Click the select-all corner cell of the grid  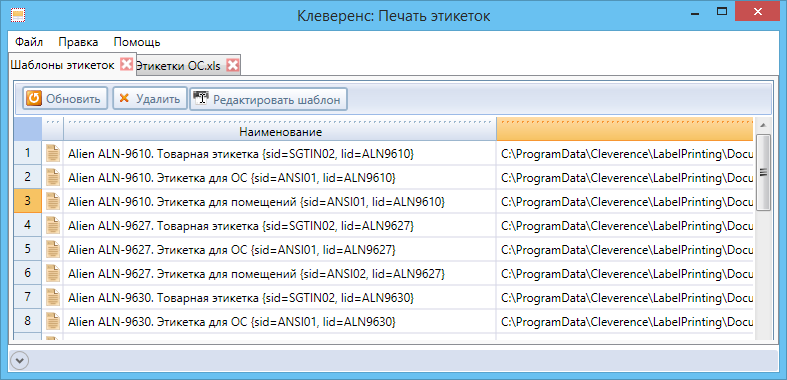[28, 129]
